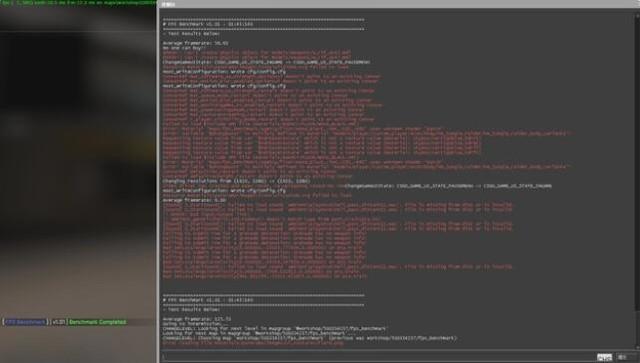Click the bottom '# FPS Benchmark v1.01' header line
Viewport: 640px width, 363px height.
coord(208,300)
